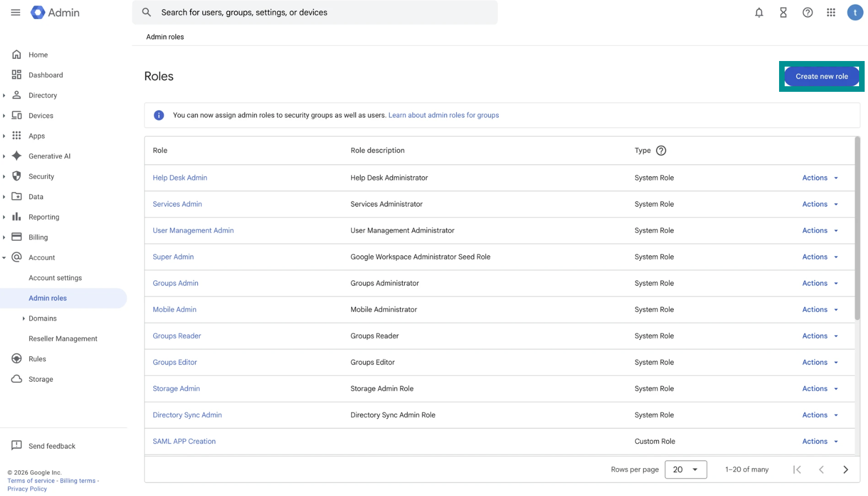
Task: Open the Google apps grid
Action: pos(831,12)
